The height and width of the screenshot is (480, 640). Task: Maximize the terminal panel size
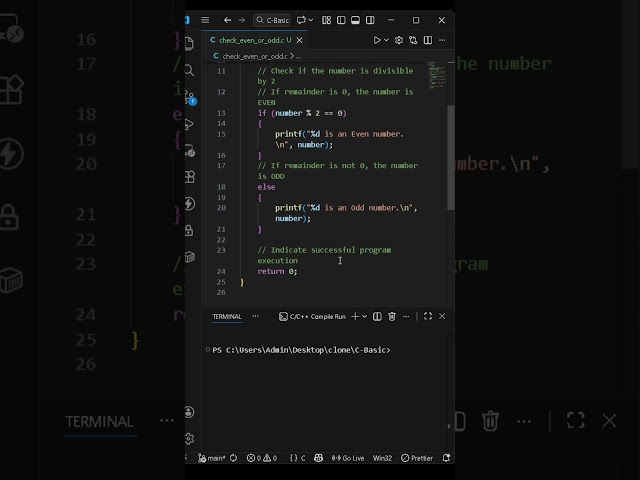click(428, 316)
